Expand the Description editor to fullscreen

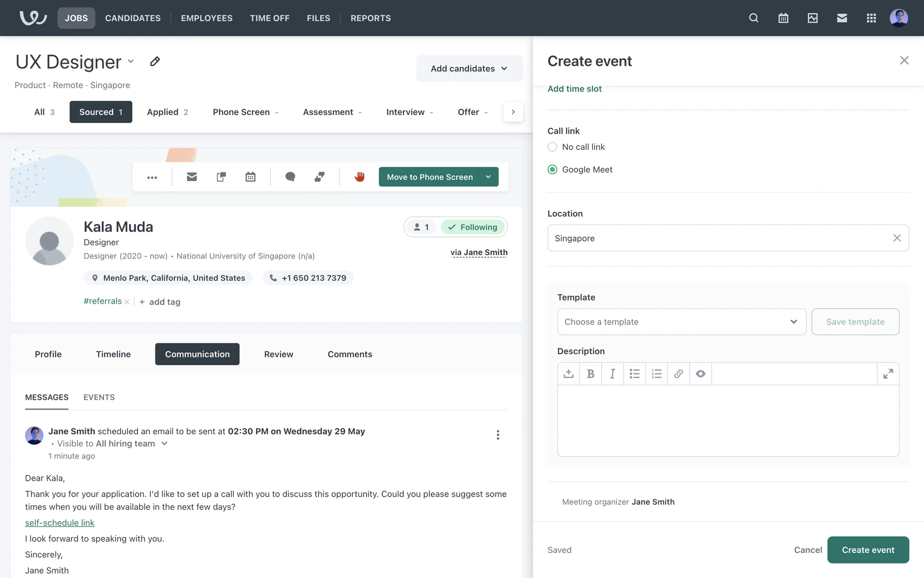pos(888,374)
